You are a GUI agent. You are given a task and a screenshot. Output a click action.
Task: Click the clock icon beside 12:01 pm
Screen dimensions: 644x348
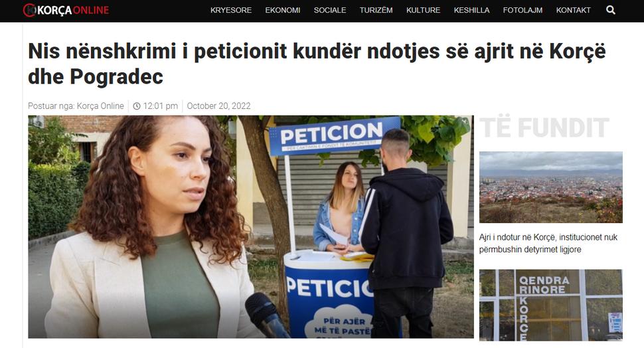point(137,106)
